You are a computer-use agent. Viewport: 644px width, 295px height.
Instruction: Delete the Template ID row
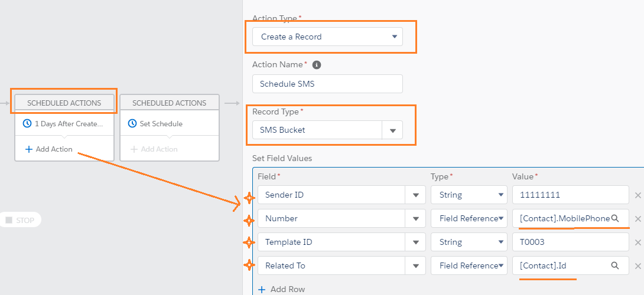pyautogui.click(x=638, y=242)
